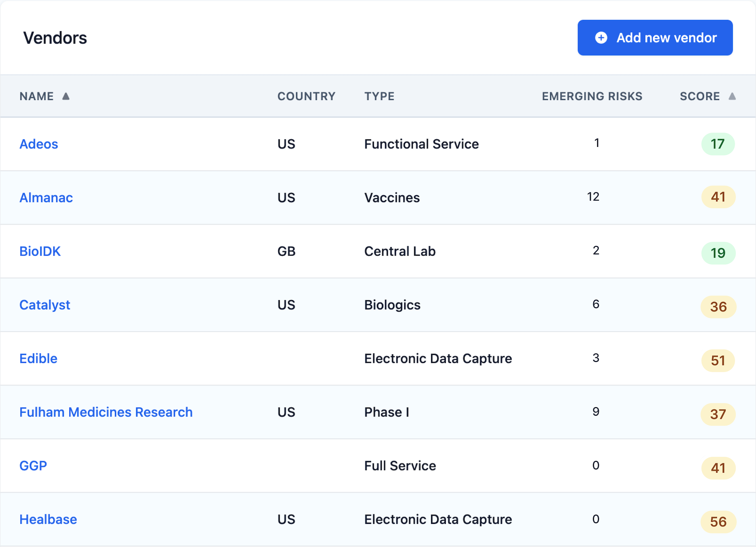The image size is (756, 547).
Task: Select the Edible vendor link
Action: [x=38, y=359]
